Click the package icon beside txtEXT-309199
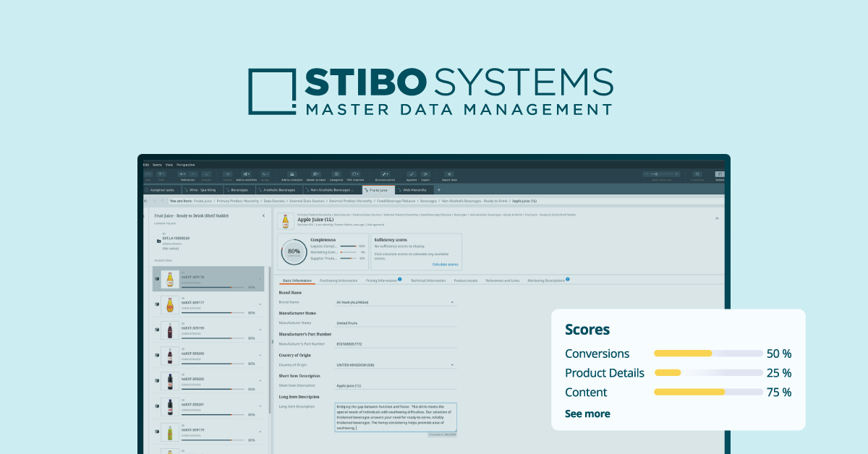This screenshot has height=454, width=868. [157, 330]
